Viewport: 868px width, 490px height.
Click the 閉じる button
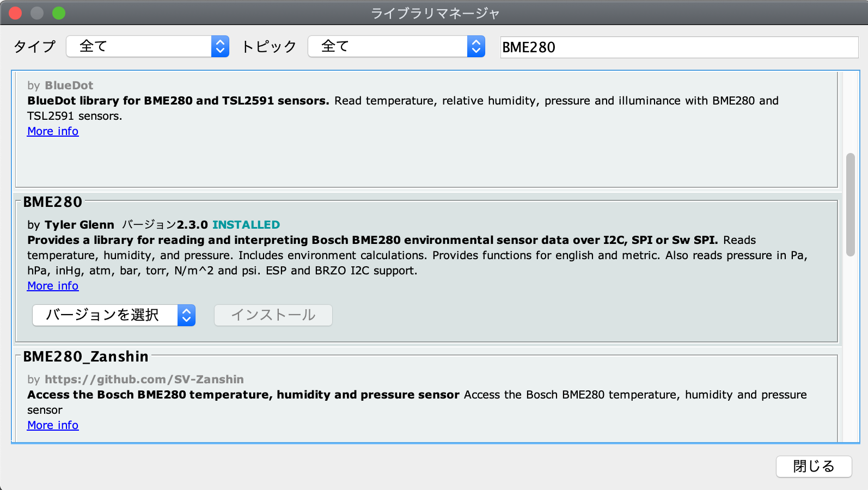pos(814,467)
